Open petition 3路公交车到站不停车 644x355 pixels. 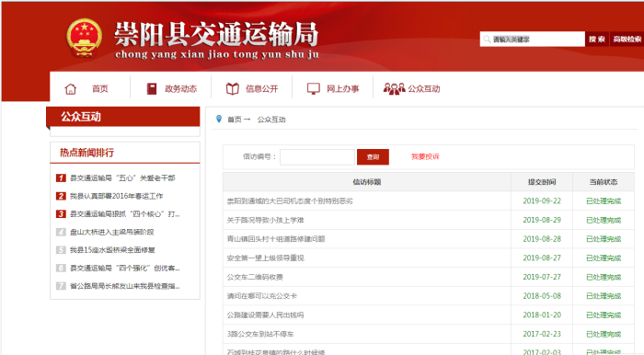[x=260, y=334]
